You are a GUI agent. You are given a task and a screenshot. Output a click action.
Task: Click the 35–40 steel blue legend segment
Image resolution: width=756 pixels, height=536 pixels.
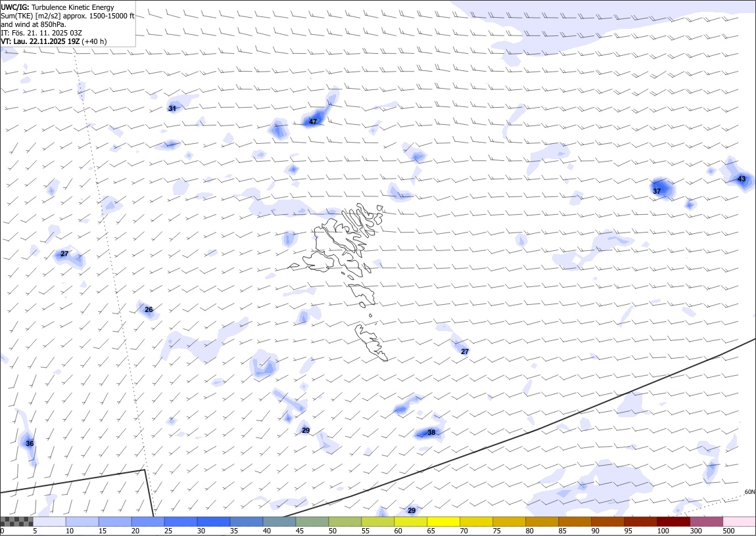tap(247, 522)
